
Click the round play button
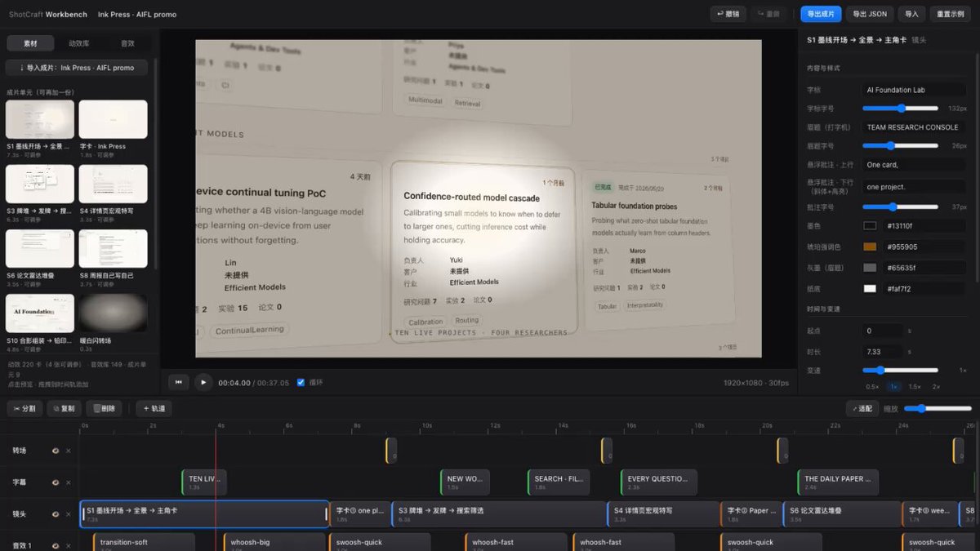[x=203, y=382]
